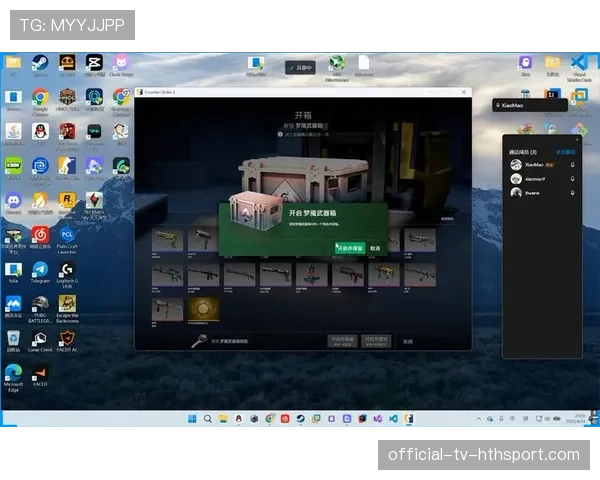Open Telegram desktop shortcut
Image resolution: width=600 pixels, height=480 pixels.
pos(40,269)
